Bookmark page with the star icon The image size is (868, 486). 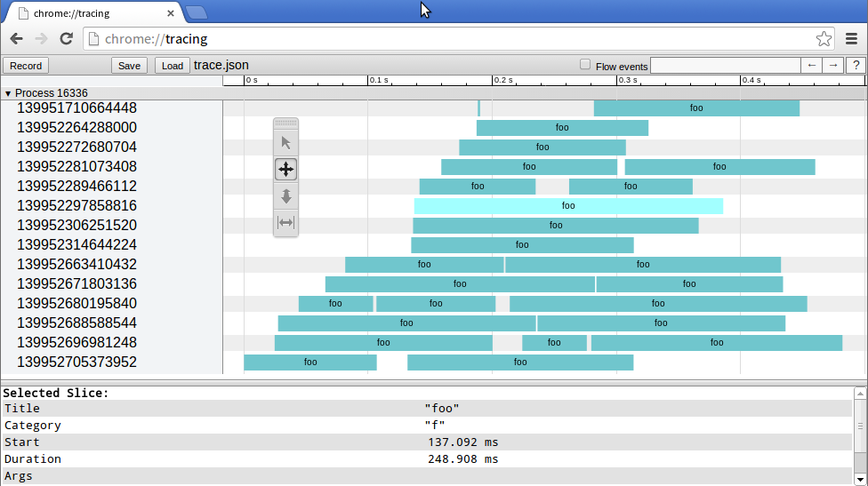pyautogui.click(x=824, y=39)
